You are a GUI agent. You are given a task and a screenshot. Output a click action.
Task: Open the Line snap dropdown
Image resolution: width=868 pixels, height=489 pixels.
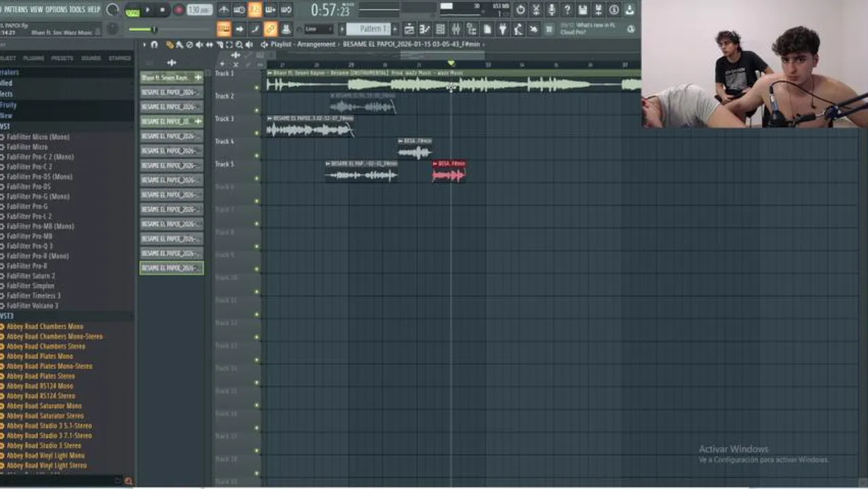[x=319, y=29]
